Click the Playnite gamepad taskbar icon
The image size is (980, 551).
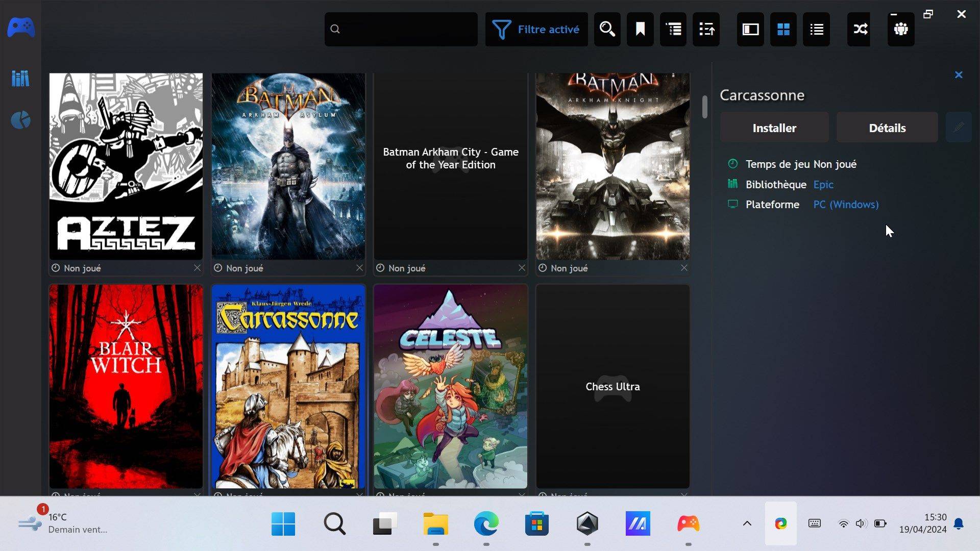click(688, 524)
